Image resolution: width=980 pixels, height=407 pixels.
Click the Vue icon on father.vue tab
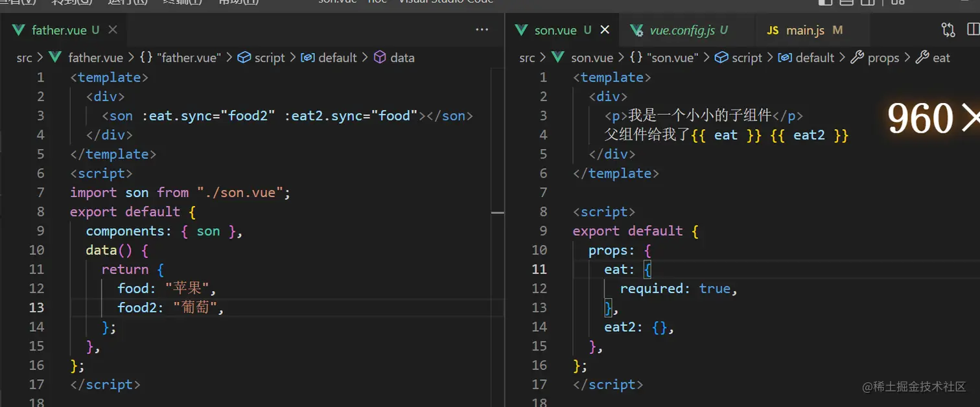coord(19,30)
